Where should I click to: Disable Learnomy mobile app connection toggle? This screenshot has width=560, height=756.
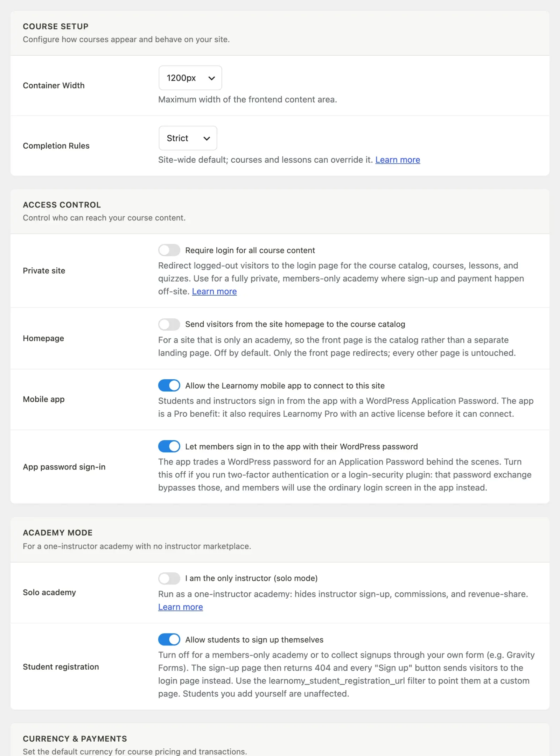pyautogui.click(x=169, y=386)
